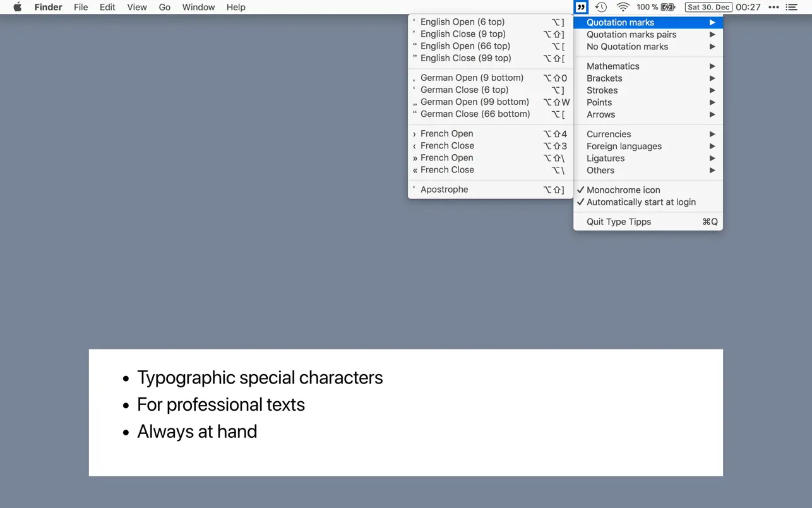
Task: Open the Time Machine clock menu bar icon
Action: (600, 7)
